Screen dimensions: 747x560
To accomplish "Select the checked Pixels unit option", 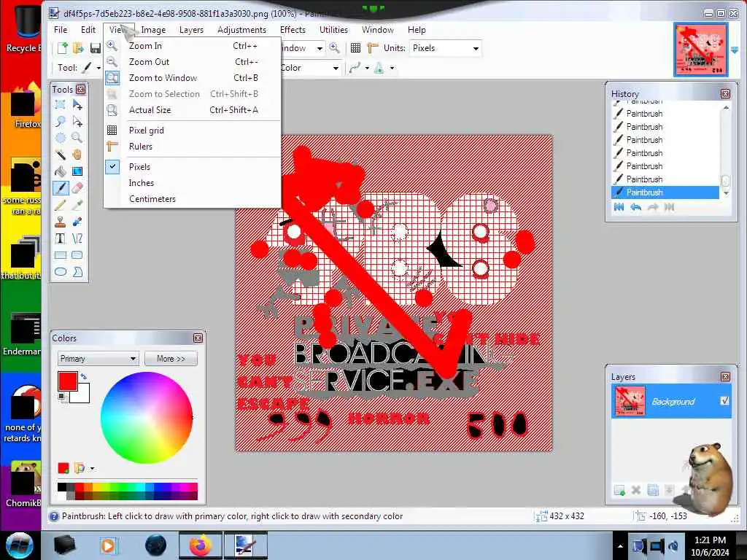I will pyautogui.click(x=193, y=167).
